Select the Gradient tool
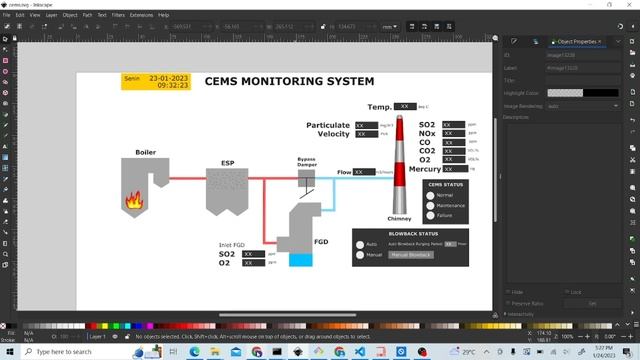The width and height of the screenshot is (640, 360). tap(5, 157)
